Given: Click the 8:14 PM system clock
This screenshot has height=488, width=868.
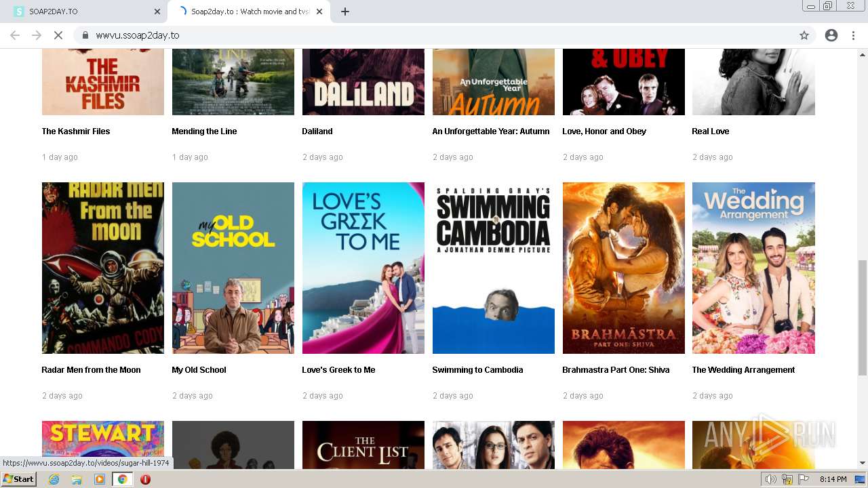Looking at the screenshot, I should tap(833, 479).
